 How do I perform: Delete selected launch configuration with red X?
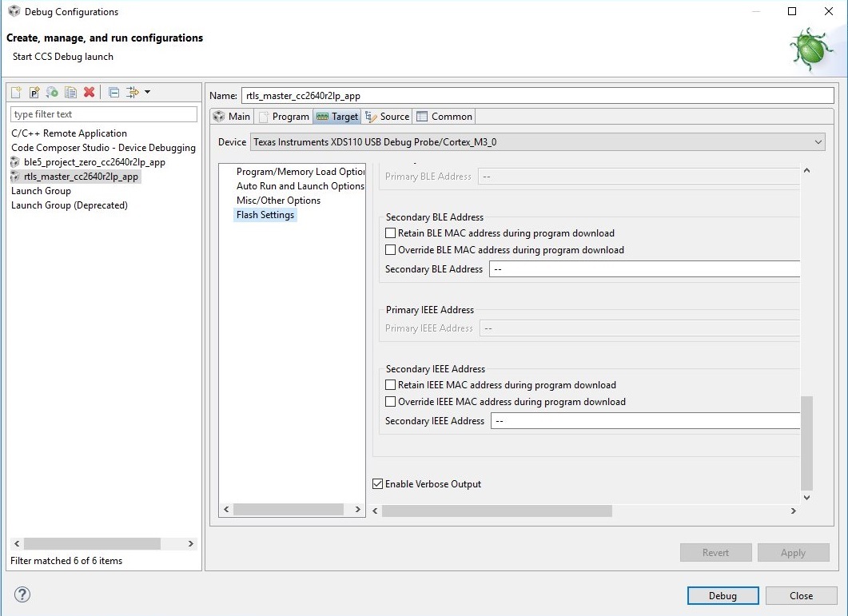point(90,93)
